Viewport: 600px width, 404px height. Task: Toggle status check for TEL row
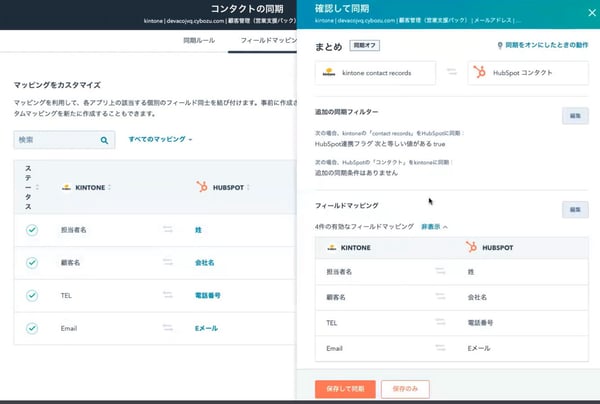pos(32,295)
